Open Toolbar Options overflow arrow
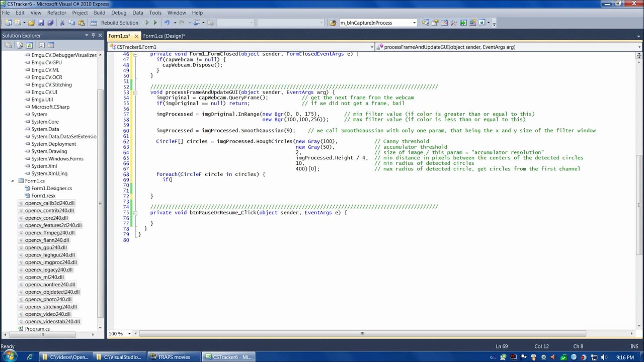This screenshot has width=644, height=362. tap(494, 23)
